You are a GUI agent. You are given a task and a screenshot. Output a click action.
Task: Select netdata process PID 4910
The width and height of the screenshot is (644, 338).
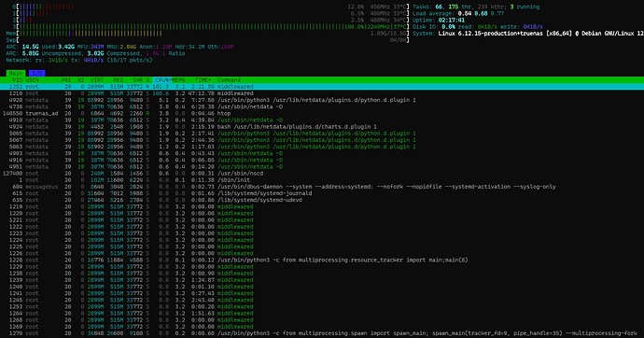322,120
